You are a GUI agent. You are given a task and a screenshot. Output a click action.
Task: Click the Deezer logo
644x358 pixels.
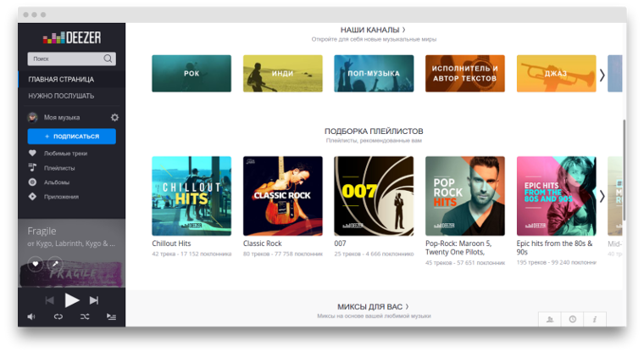pos(72,38)
